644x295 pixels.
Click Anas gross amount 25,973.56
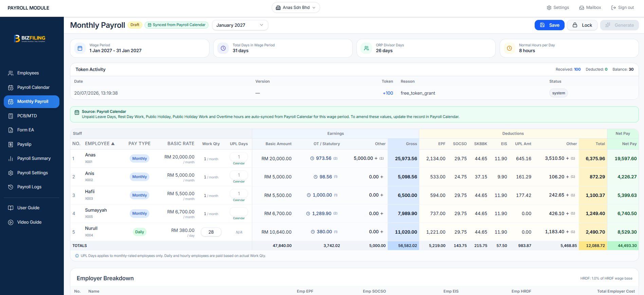(406, 159)
